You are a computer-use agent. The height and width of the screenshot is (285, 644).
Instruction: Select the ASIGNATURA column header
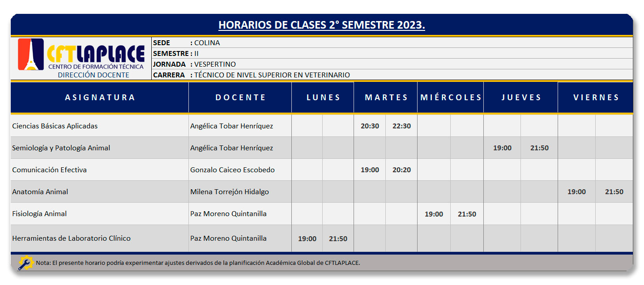coord(100,98)
